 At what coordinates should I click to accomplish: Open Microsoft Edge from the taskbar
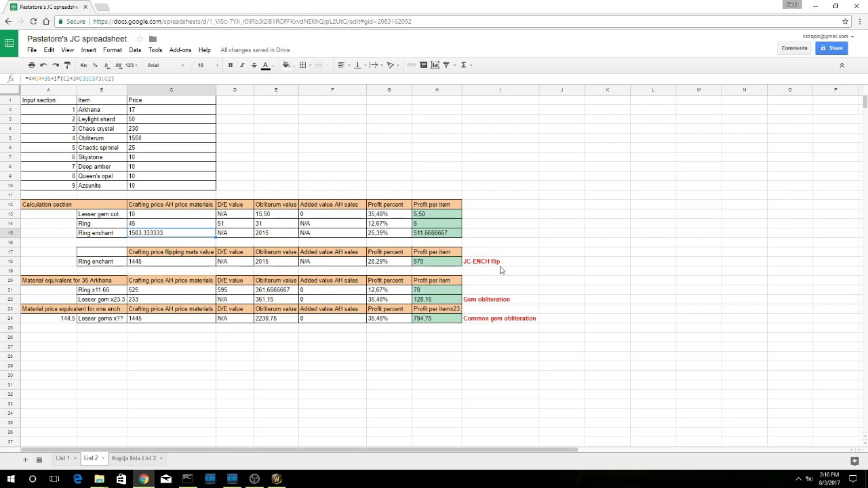[77, 479]
